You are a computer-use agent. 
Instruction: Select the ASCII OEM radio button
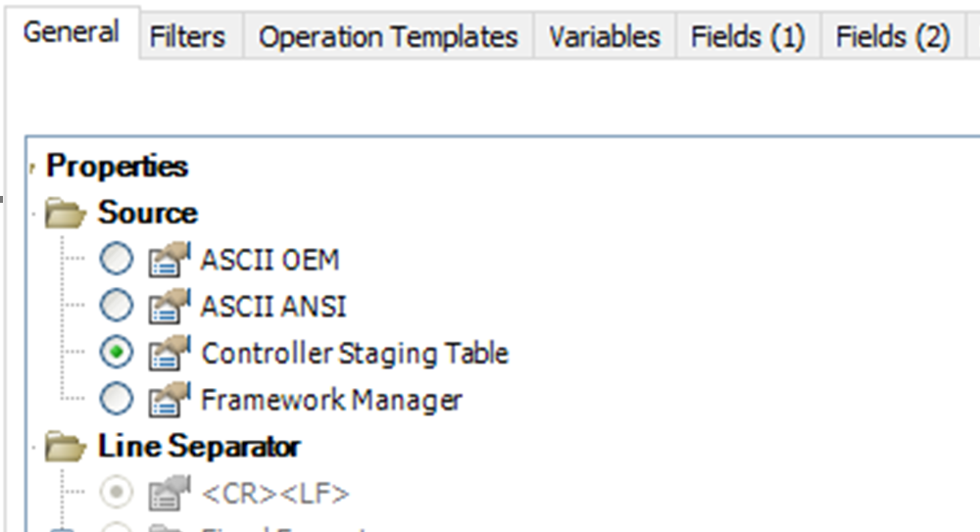click(117, 259)
